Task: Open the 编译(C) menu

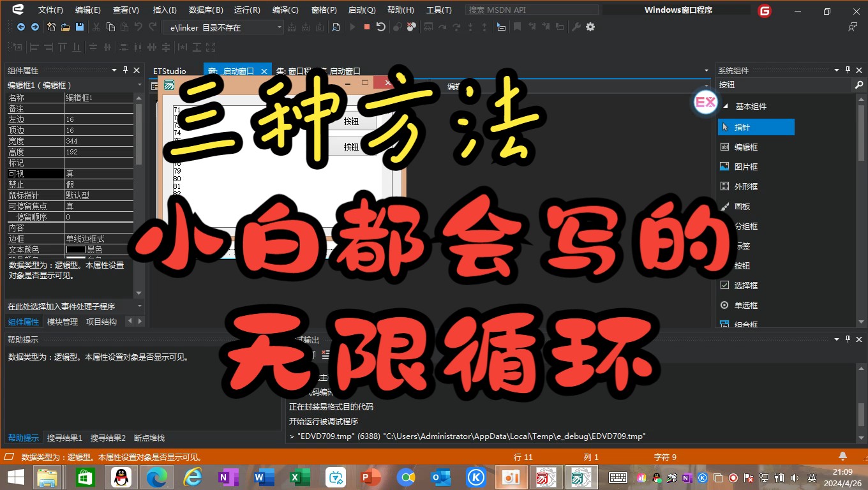Action: (x=285, y=10)
